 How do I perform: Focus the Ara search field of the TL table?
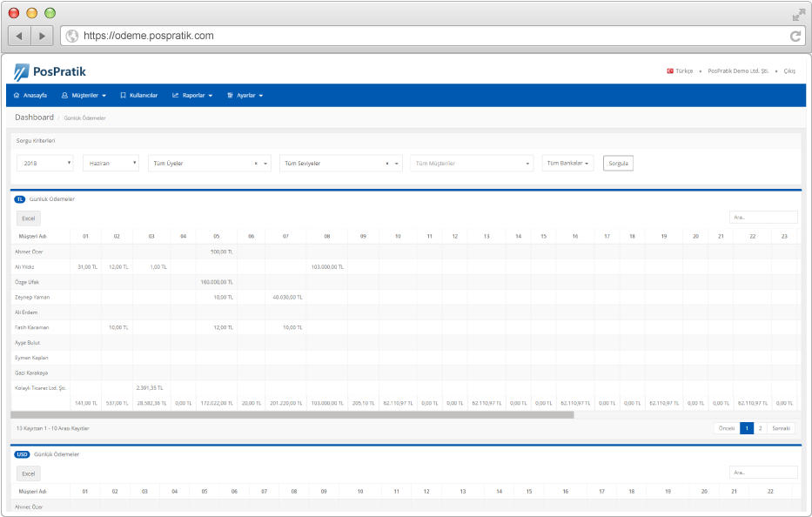pos(763,218)
